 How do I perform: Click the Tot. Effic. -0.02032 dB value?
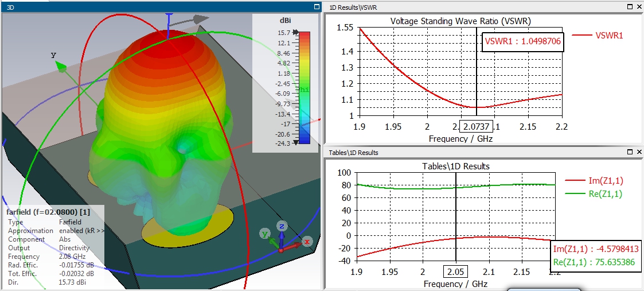[x=76, y=274]
